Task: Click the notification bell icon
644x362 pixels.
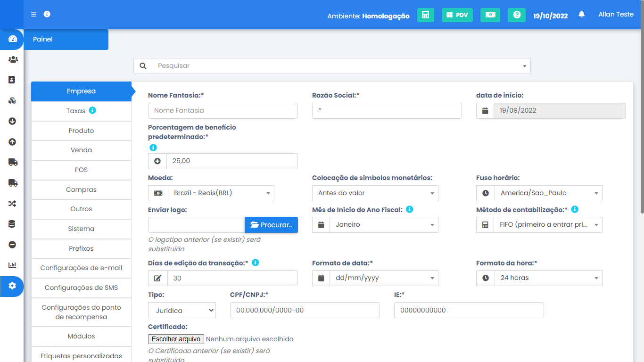Action: 581,15
